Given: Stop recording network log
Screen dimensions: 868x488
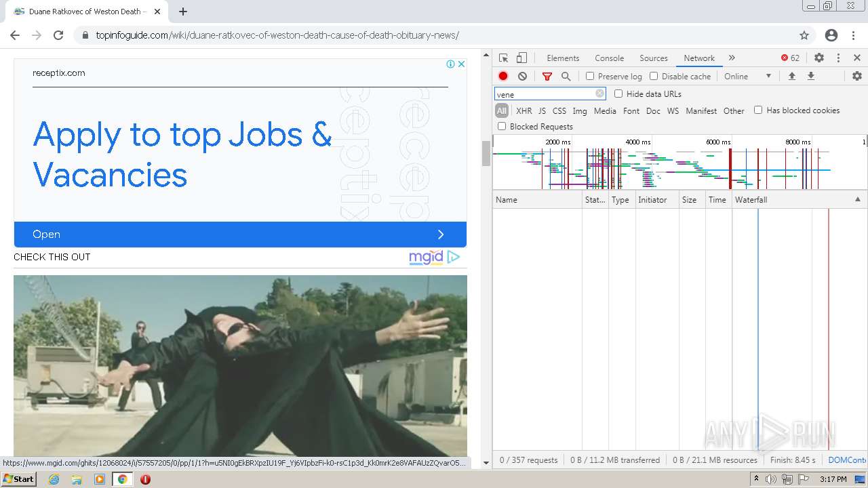Looking at the screenshot, I should pyautogui.click(x=503, y=77).
